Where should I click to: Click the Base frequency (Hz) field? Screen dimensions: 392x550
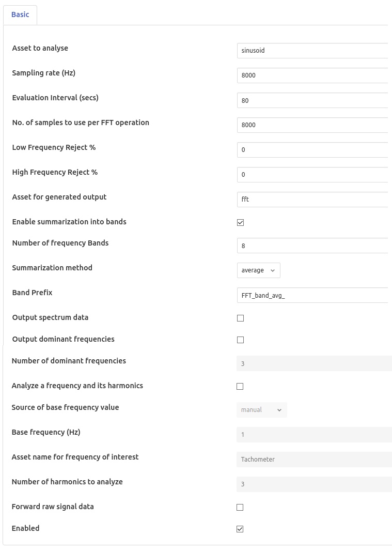click(x=314, y=435)
